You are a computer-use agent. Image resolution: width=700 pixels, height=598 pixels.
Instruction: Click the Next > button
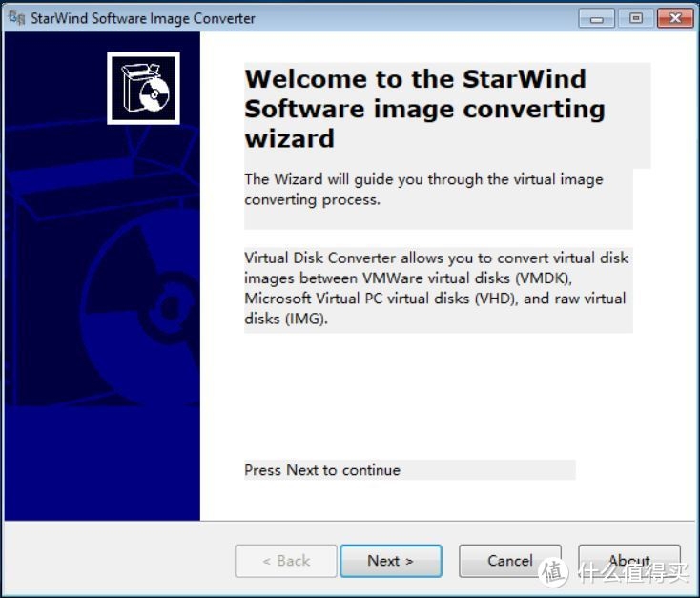click(391, 561)
